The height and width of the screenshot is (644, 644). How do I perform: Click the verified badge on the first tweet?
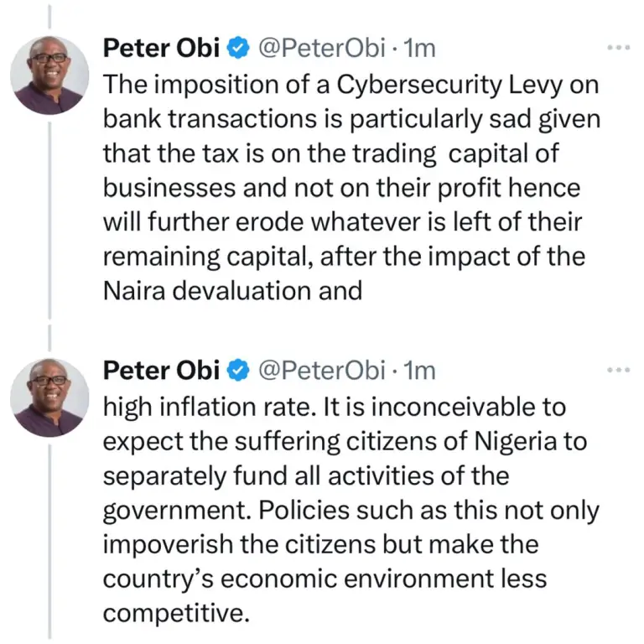coord(239,49)
